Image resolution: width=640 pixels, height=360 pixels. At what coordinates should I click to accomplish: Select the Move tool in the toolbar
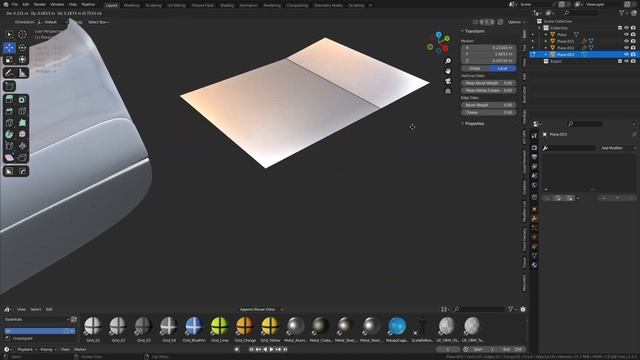pos(9,48)
